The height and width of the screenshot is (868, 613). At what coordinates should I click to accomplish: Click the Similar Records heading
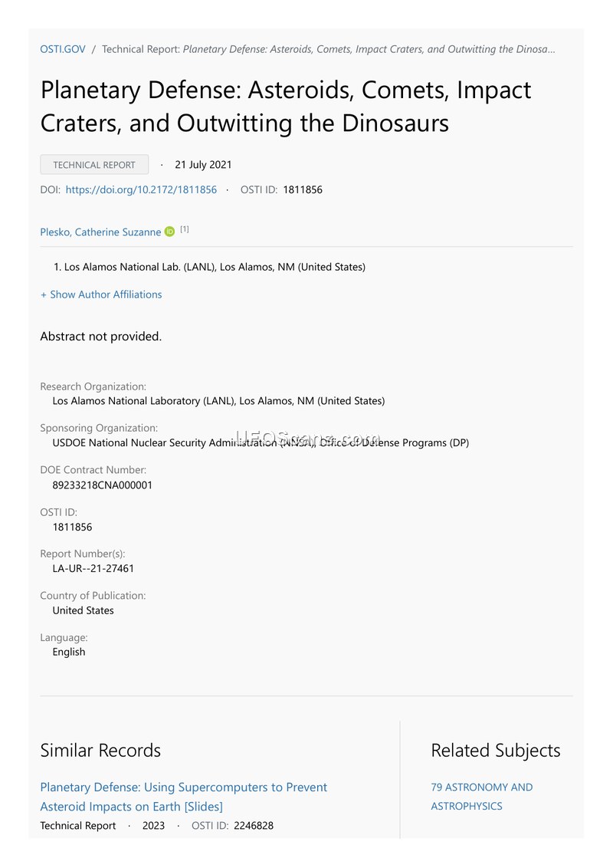[x=100, y=750]
